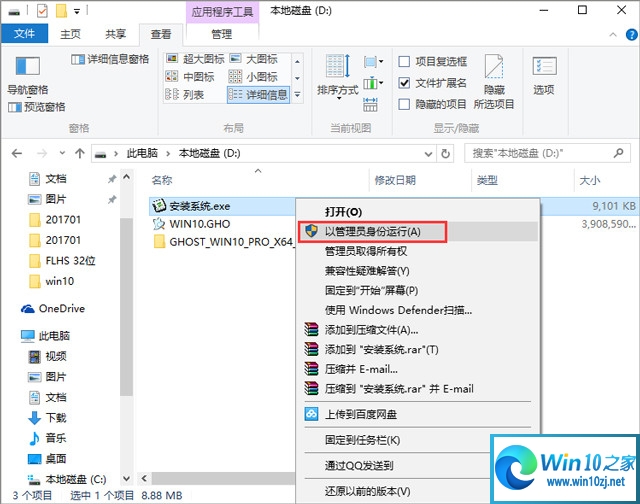Select List layout option
This screenshot has width=640, height=504.
click(184, 95)
